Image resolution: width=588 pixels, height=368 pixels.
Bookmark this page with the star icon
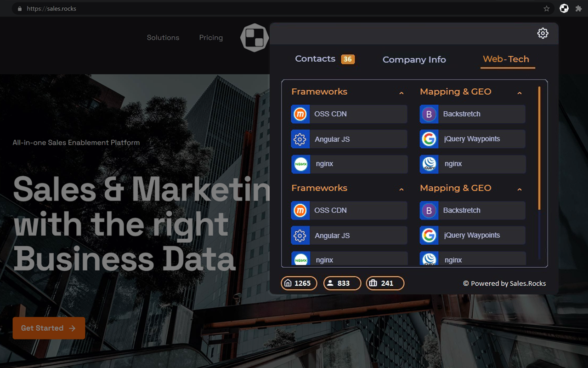546,8
